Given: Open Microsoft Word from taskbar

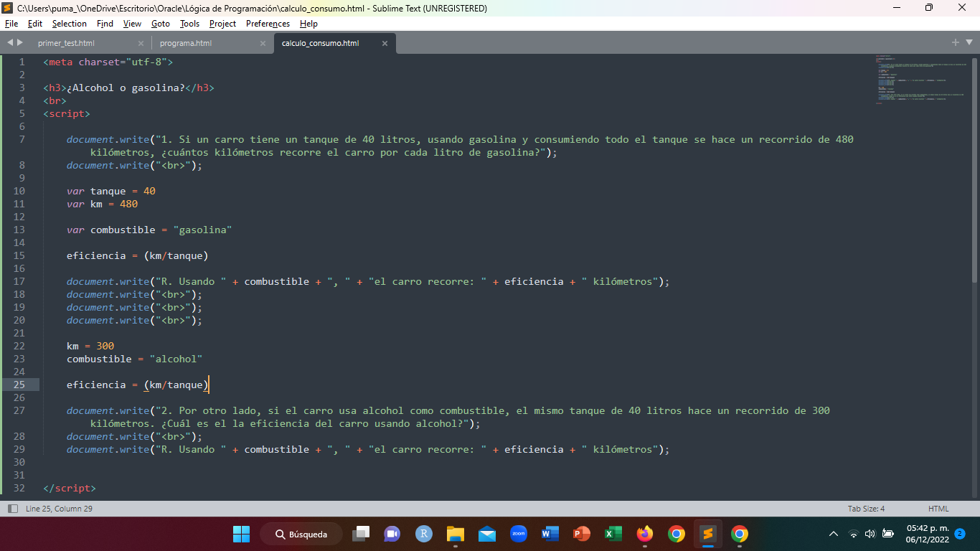Looking at the screenshot, I should (x=550, y=534).
